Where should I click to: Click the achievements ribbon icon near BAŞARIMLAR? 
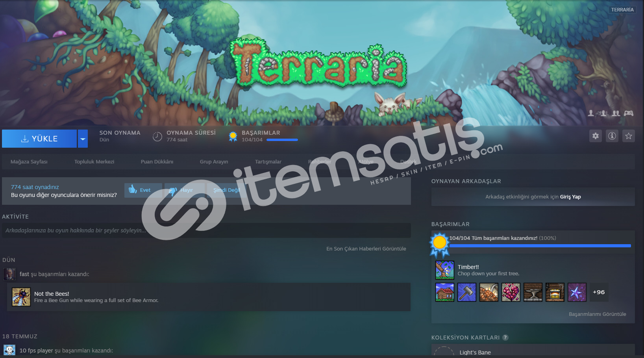point(233,136)
